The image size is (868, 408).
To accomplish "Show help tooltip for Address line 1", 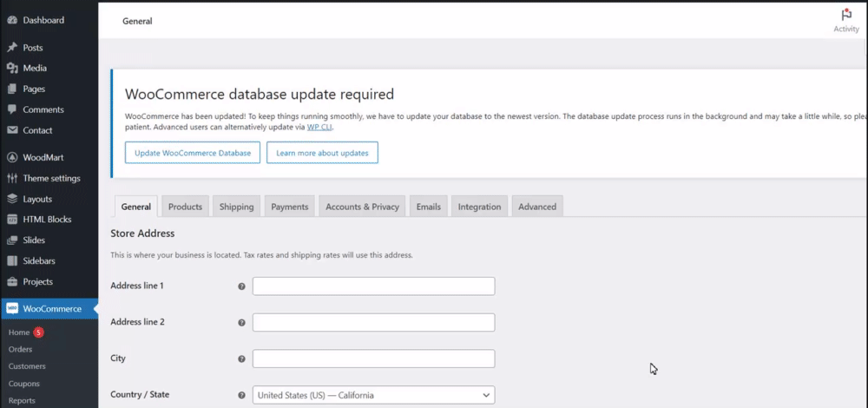I will tap(241, 286).
